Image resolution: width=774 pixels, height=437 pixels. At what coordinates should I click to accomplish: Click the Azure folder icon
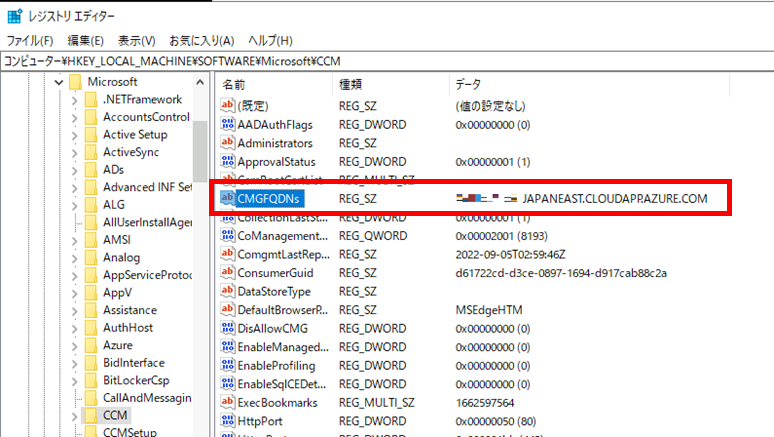[91, 345]
